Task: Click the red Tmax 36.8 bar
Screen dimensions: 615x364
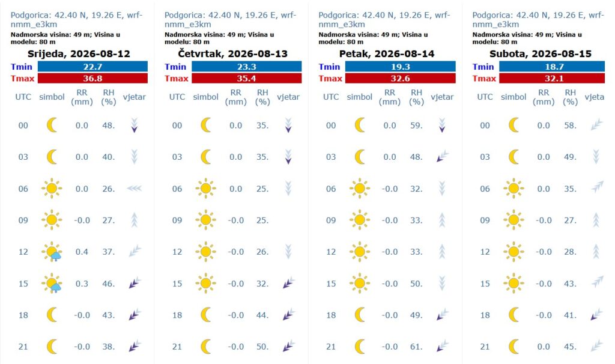Action: [x=92, y=78]
